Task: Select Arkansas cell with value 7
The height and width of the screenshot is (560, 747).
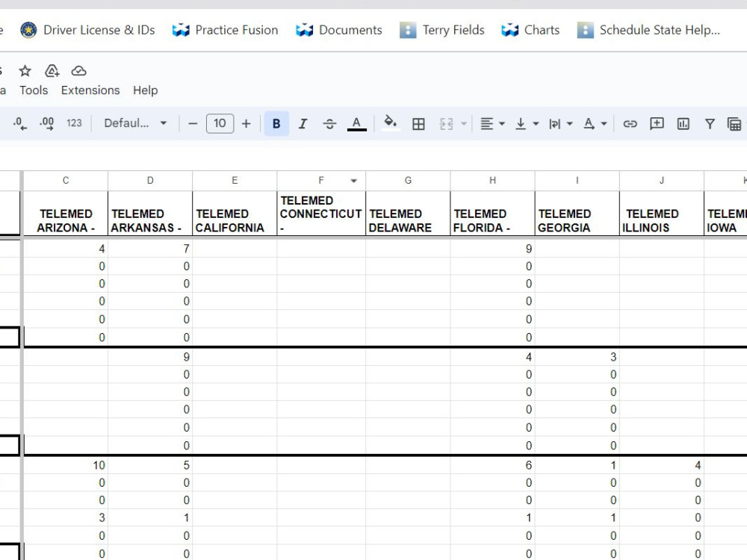Action: pyautogui.click(x=150, y=249)
